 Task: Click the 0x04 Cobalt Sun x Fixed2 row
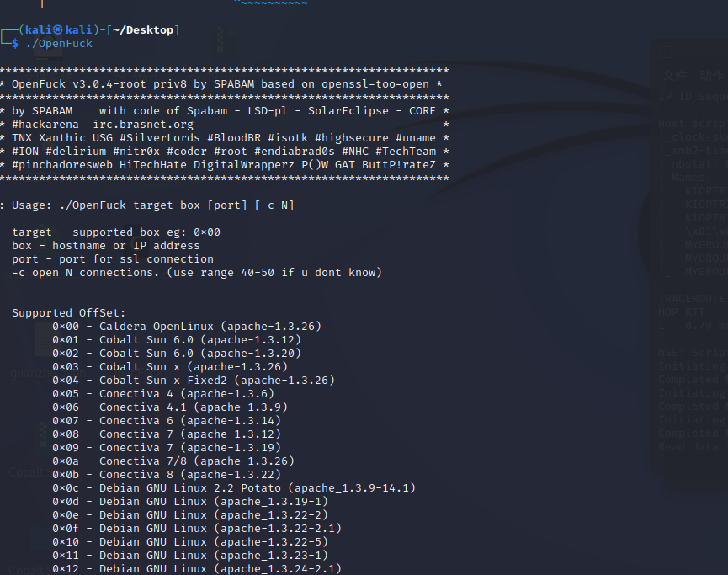(194, 381)
